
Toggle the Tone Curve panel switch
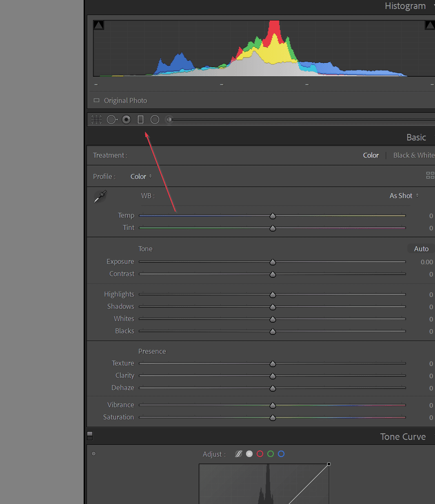point(89,436)
